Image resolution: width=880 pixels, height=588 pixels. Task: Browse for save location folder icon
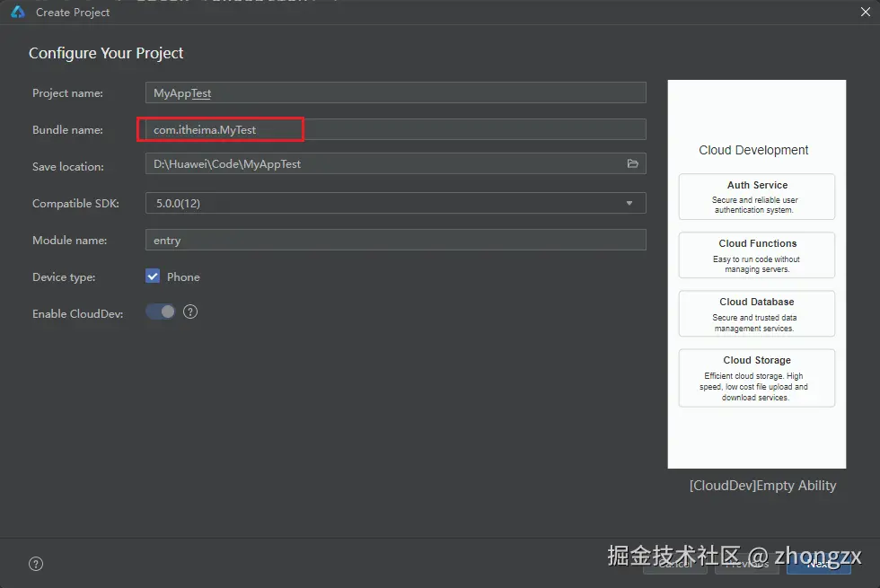[632, 163]
